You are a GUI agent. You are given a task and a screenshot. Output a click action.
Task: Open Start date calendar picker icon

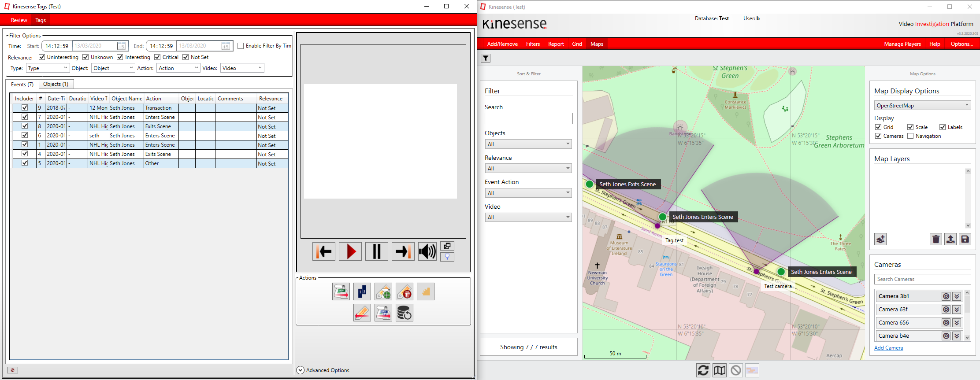[x=121, y=46]
